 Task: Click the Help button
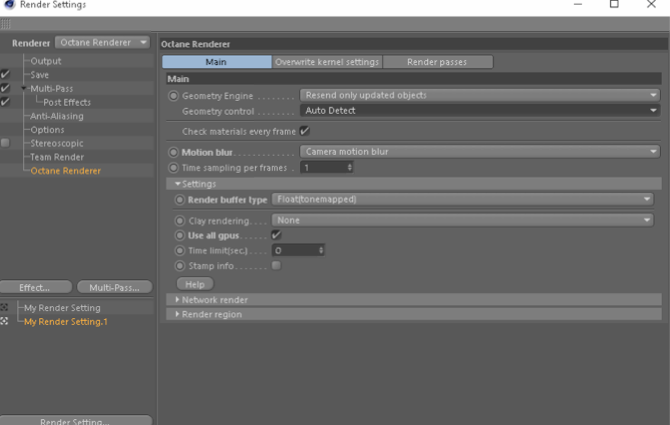point(195,284)
